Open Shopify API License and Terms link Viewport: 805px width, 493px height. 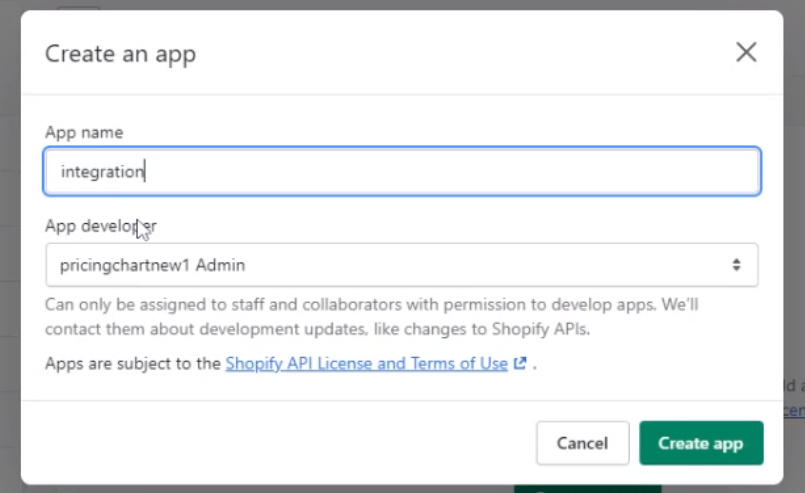pyautogui.click(x=367, y=364)
